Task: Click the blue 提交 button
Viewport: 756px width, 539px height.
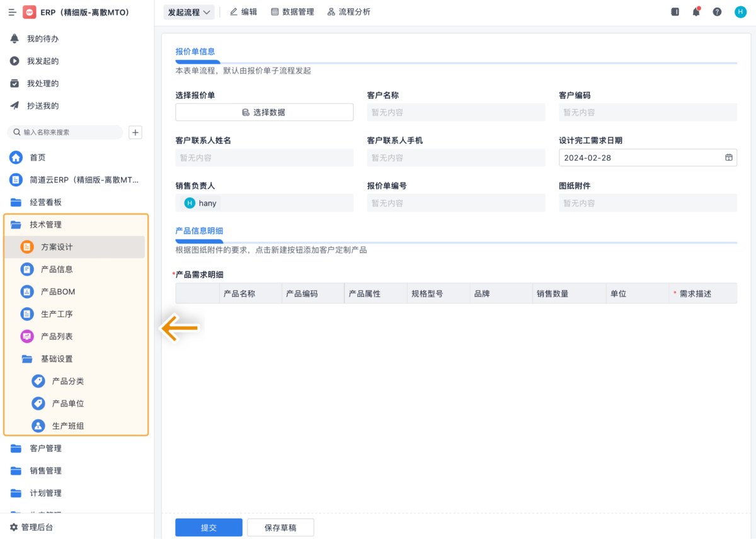Action: [x=209, y=528]
